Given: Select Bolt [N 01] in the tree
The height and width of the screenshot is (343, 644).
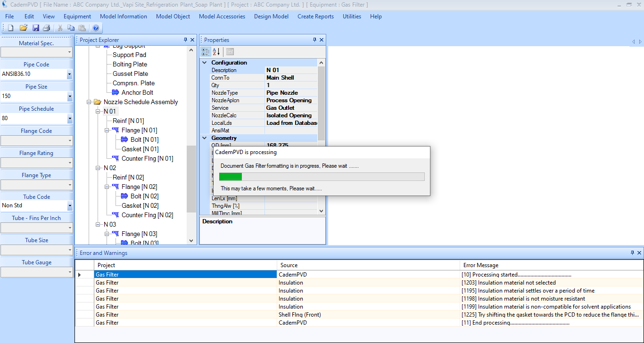Looking at the screenshot, I should (144, 139).
